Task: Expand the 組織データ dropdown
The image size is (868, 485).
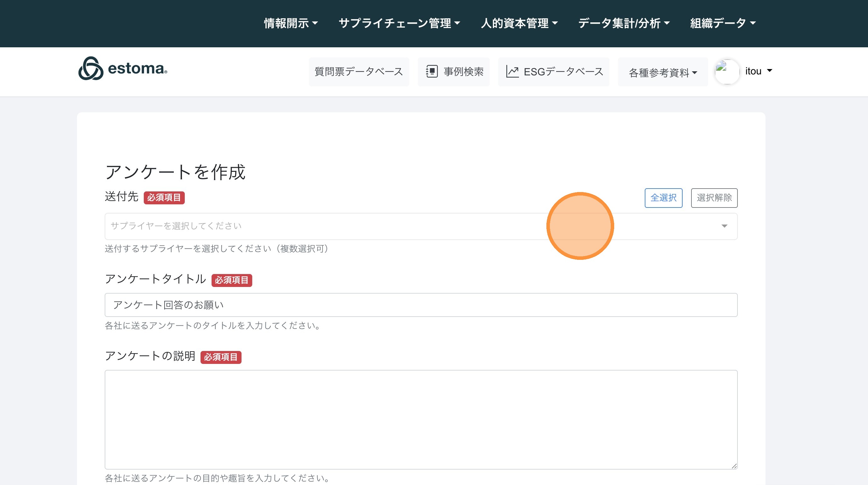Action: (723, 23)
